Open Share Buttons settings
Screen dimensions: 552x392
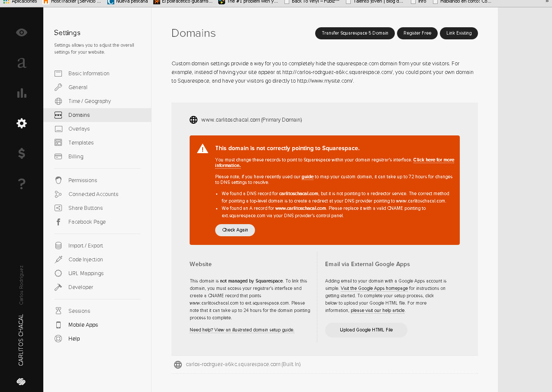[x=86, y=208]
